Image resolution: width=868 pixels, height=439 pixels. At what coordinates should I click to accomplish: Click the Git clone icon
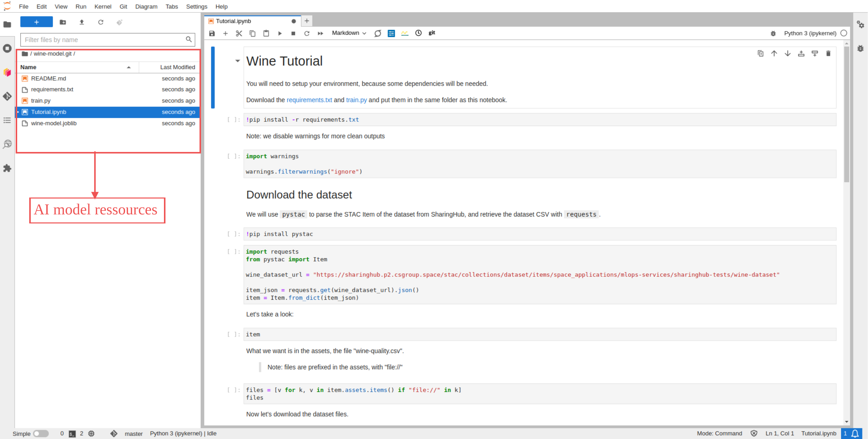coord(119,22)
